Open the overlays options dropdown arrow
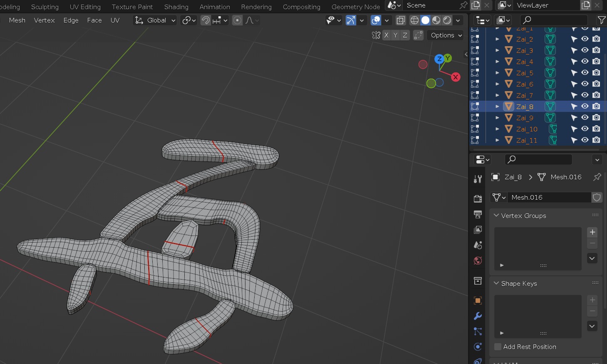This screenshot has height=364, width=607. pos(386,20)
